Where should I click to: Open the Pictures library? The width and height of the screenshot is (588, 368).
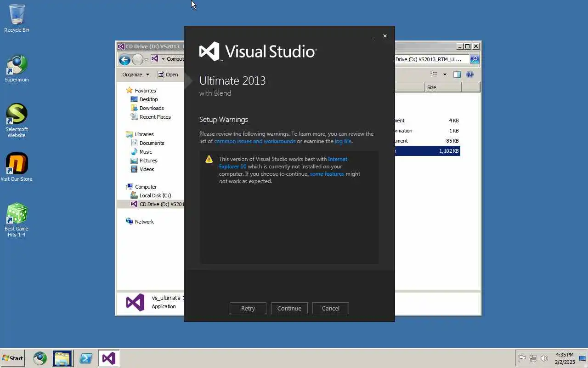(148, 161)
